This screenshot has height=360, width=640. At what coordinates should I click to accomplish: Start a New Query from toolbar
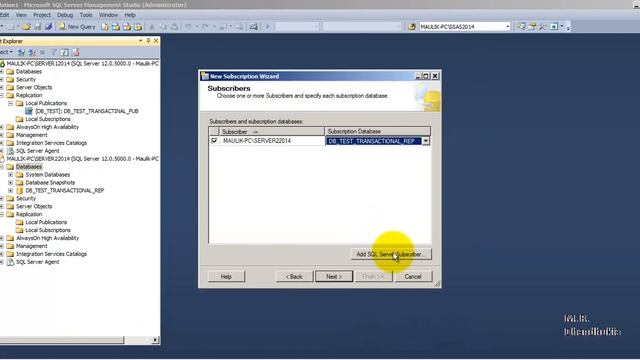tap(77, 27)
